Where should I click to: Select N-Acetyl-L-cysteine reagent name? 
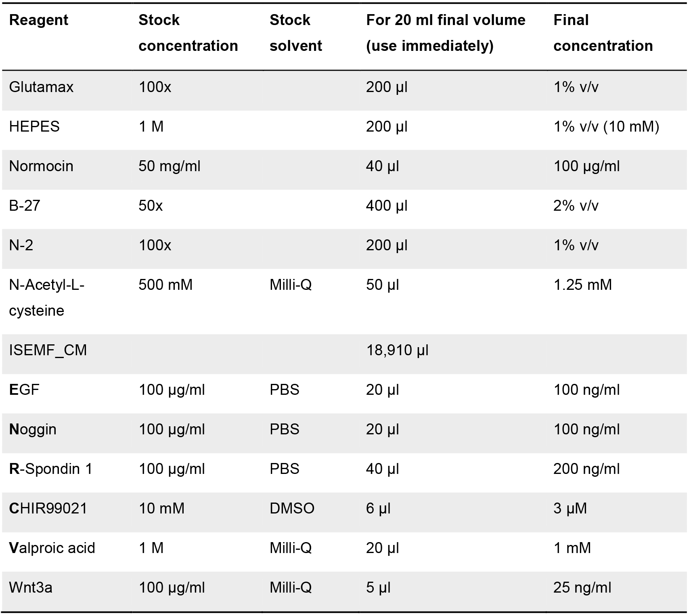point(47,298)
